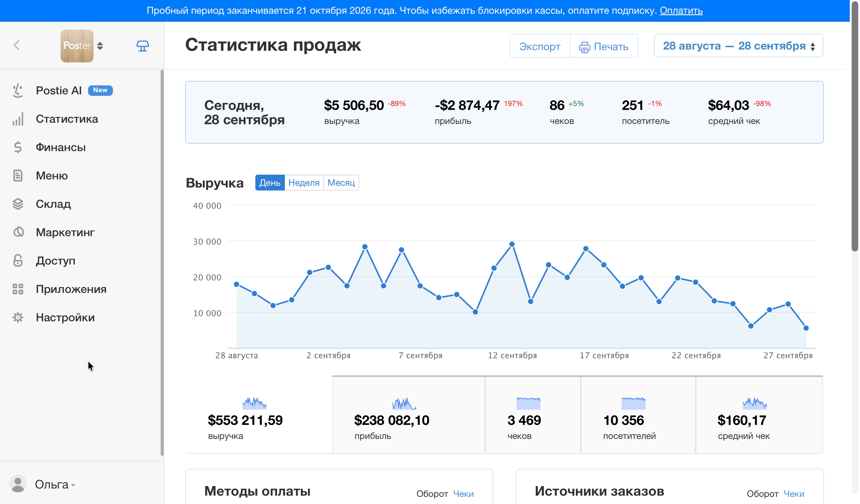This screenshot has width=860, height=504.
Task: Select the День chart period
Action: point(270,182)
